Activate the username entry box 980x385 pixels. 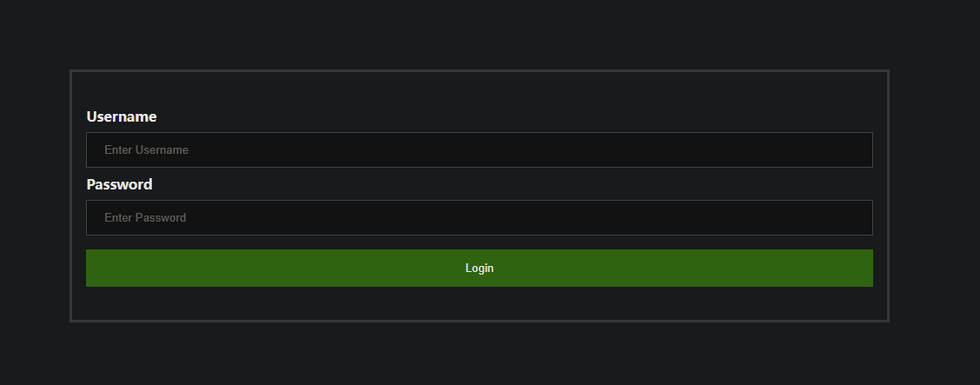point(479,149)
